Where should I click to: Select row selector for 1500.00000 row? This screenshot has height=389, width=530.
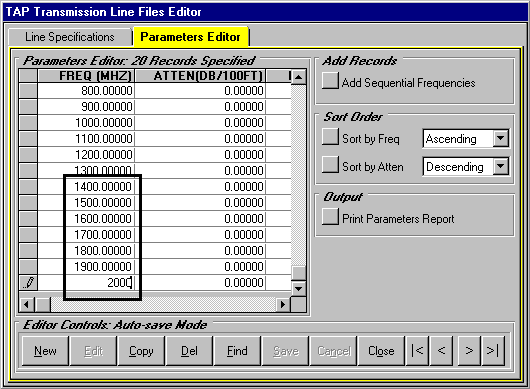(x=28, y=202)
